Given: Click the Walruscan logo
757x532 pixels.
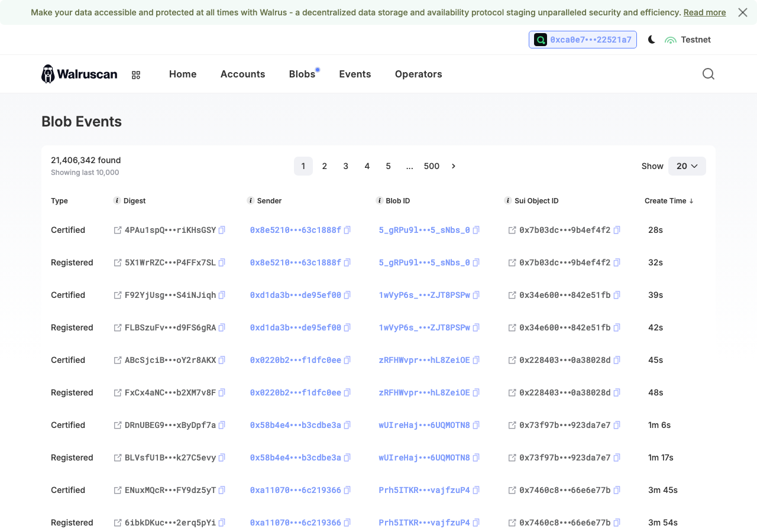Looking at the screenshot, I should [79, 74].
